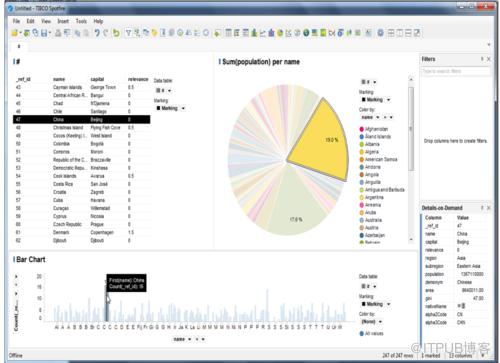Insert a Graphical Table visualization icon
This screenshot has width=500, height=363.
click(246, 33)
